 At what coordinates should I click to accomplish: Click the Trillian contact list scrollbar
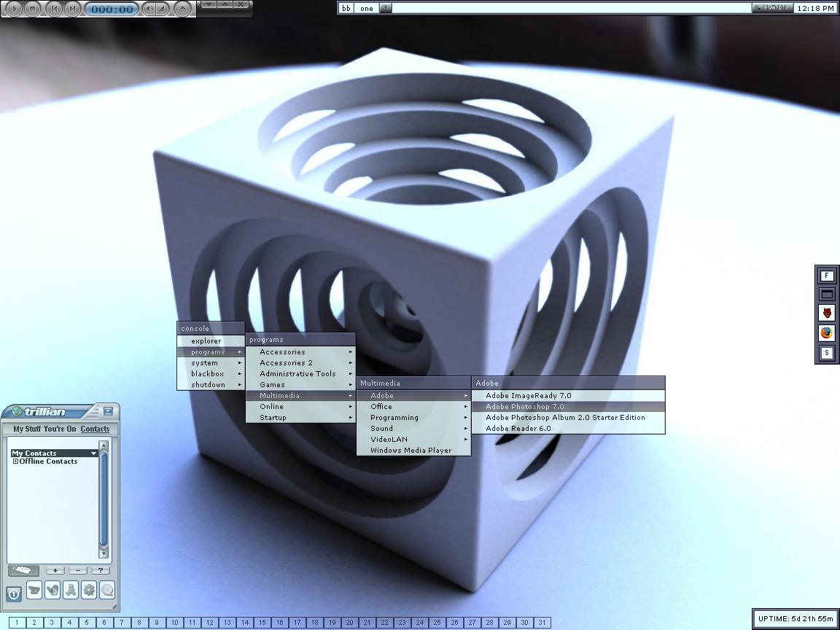104,499
